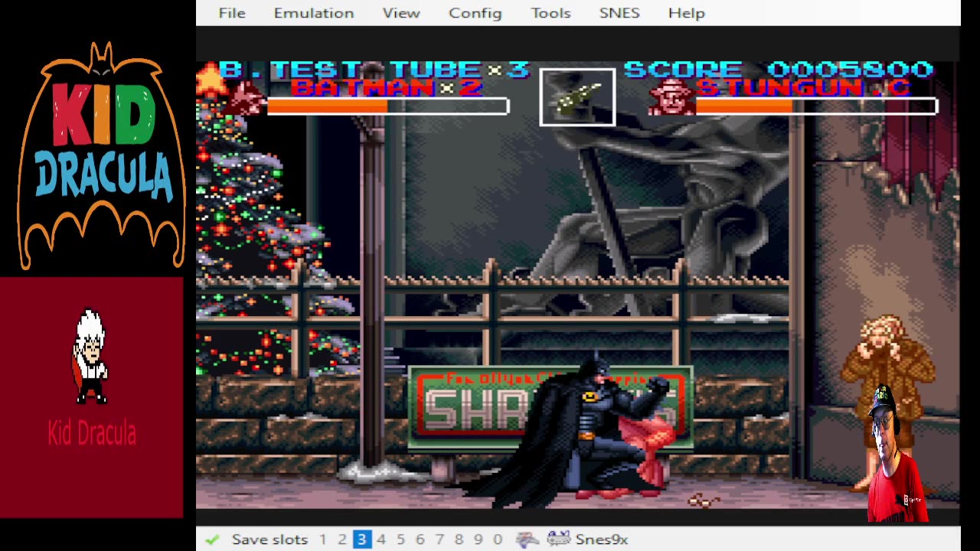
Task: Open the Help menu
Action: coord(687,13)
